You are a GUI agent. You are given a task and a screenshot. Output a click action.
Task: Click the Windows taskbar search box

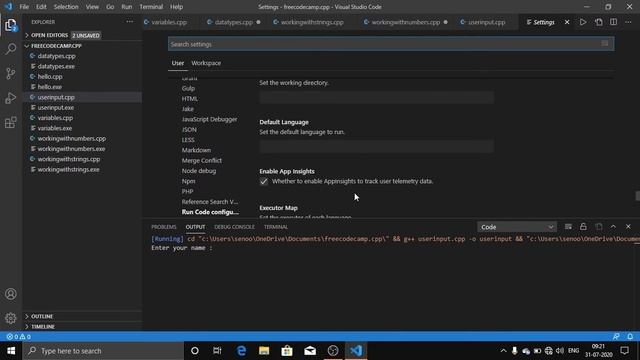[103, 351]
